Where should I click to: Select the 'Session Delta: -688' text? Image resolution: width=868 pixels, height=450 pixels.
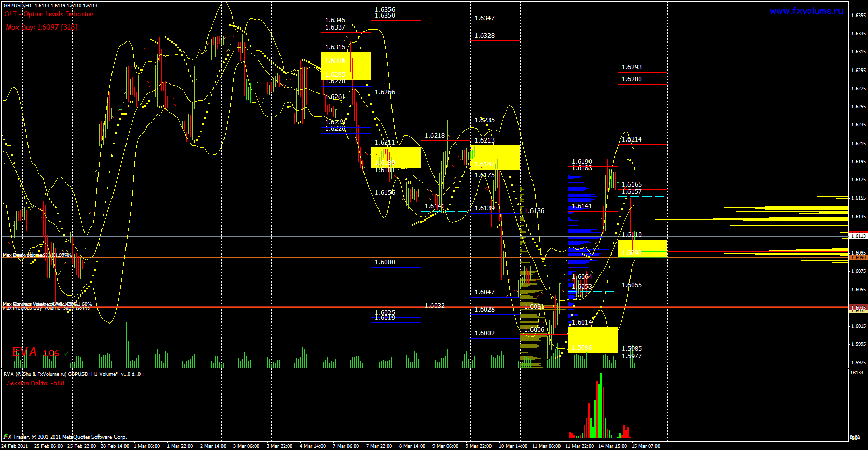click(x=36, y=383)
